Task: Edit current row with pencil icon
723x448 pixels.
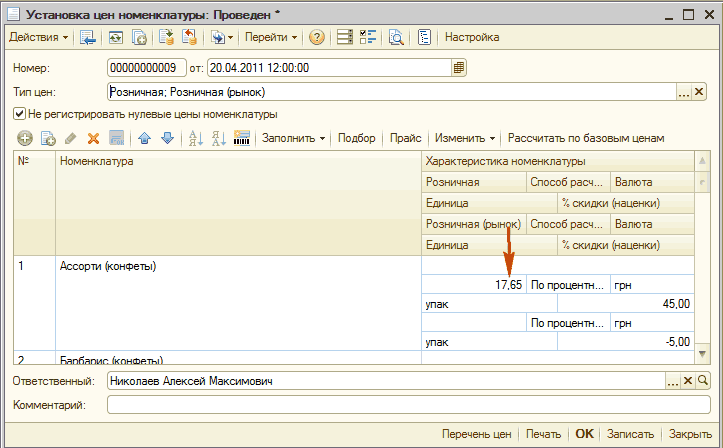Action: (x=71, y=138)
